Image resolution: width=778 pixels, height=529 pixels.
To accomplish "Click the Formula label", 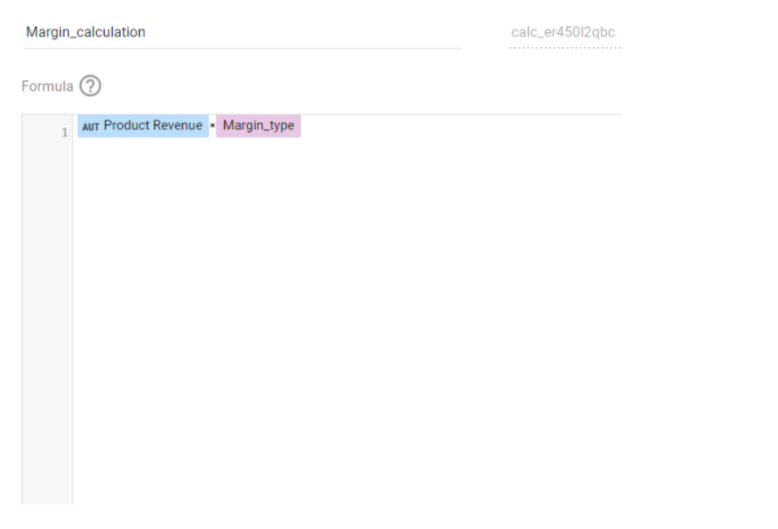I will [x=47, y=86].
